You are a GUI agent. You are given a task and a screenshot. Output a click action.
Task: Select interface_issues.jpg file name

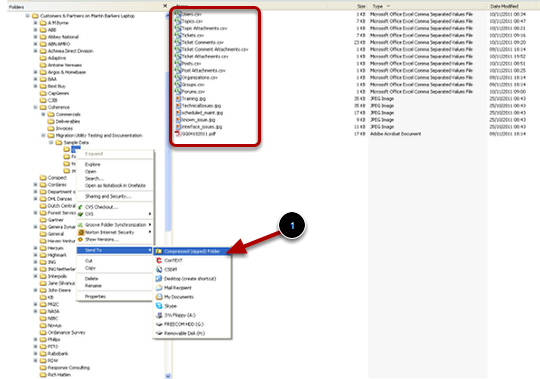click(x=202, y=127)
